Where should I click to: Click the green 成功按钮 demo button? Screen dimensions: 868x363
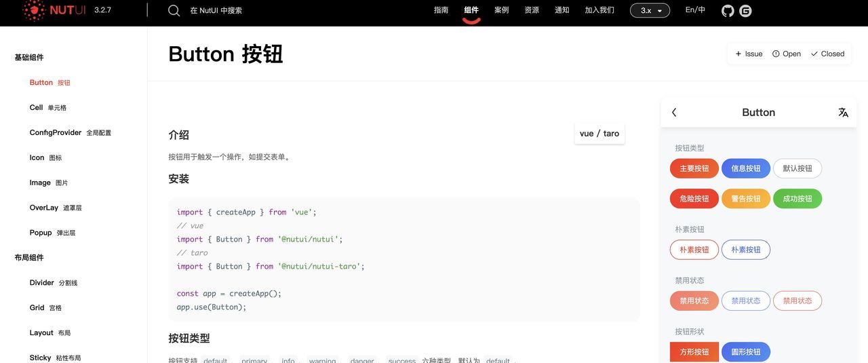tap(797, 199)
